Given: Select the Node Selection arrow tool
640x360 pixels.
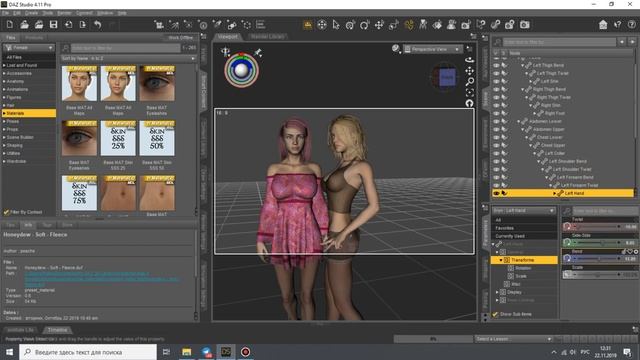Looking at the screenshot, I should (x=336, y=25).
